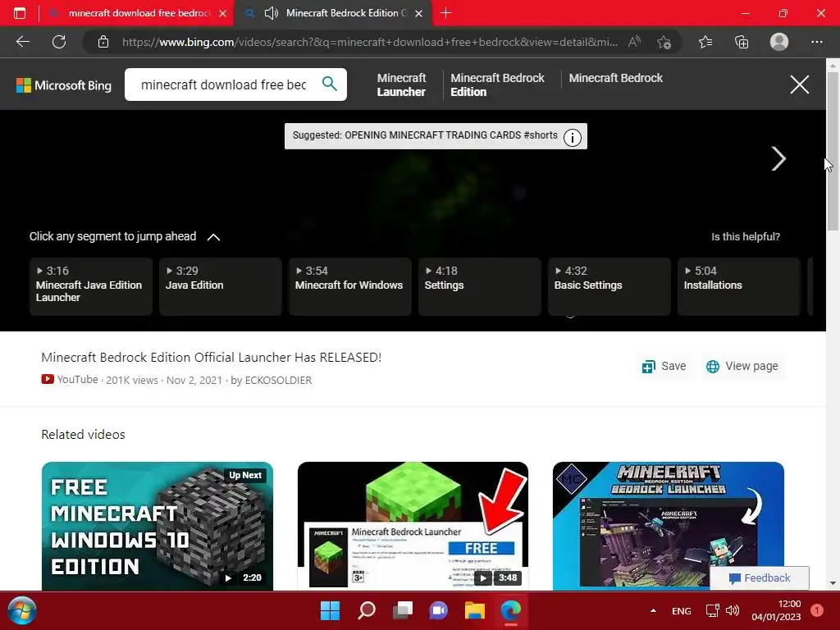840x630 pixels.
Task: Choose Minecraft Bedrock Edition related search
Action: pyautogui.click(x=497, y=84)
